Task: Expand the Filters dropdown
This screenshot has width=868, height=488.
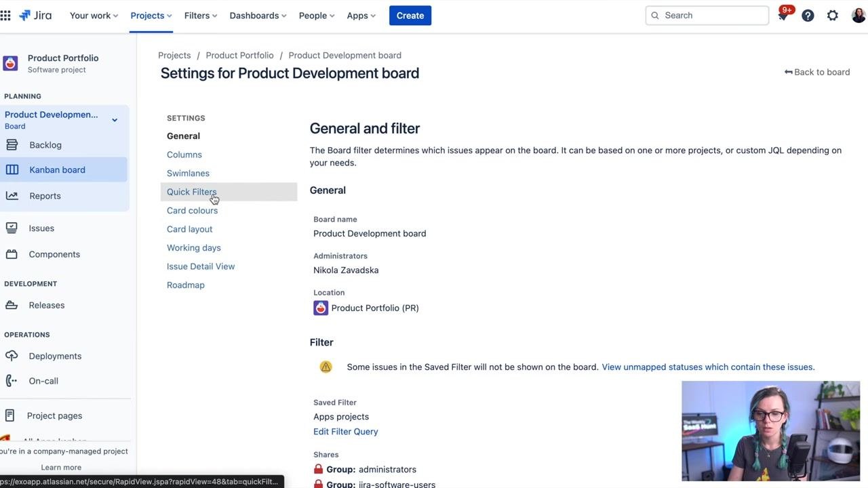Action: coord(201,16)
